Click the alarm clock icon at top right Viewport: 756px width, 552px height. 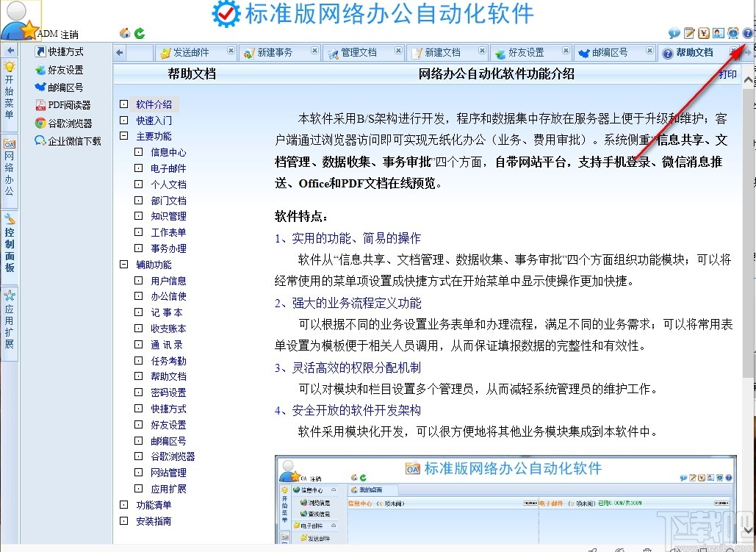(x=732, y=35)
